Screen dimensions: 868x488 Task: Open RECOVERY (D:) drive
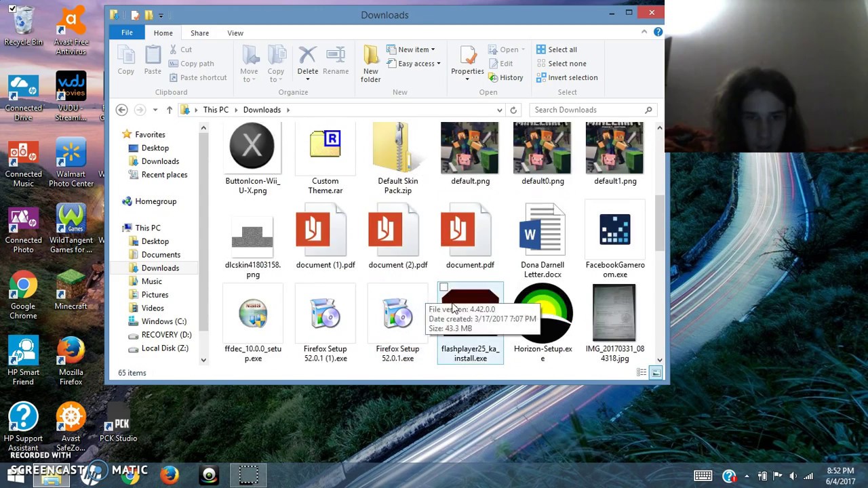point(166,335)
